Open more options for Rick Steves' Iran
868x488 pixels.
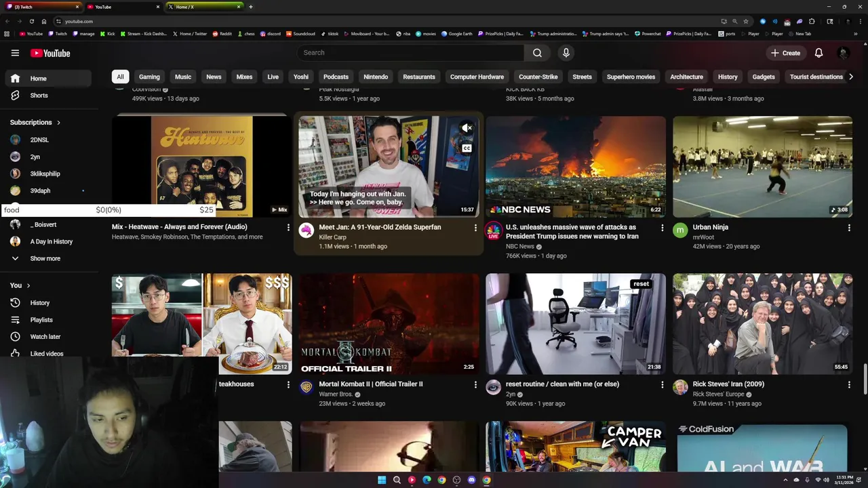(849, 384)
